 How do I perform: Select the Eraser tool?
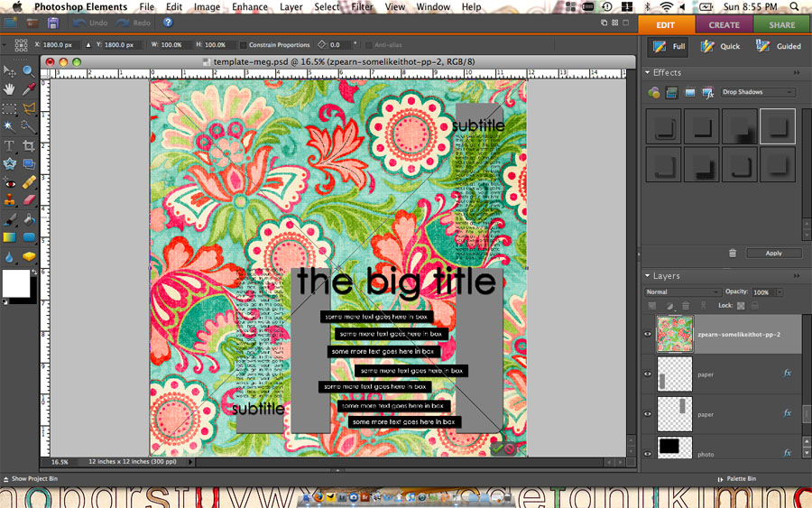(29, 200)
